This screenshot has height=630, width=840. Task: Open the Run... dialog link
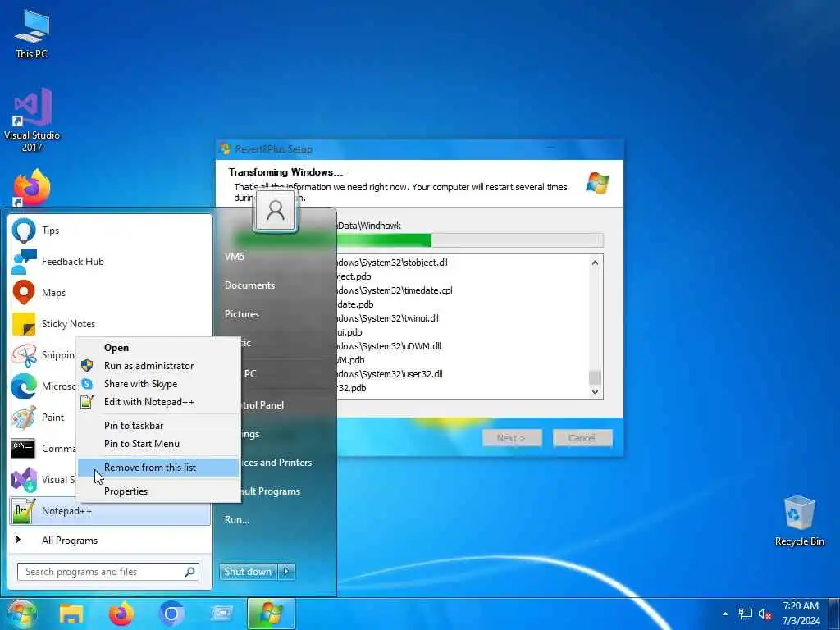point(237,520)
